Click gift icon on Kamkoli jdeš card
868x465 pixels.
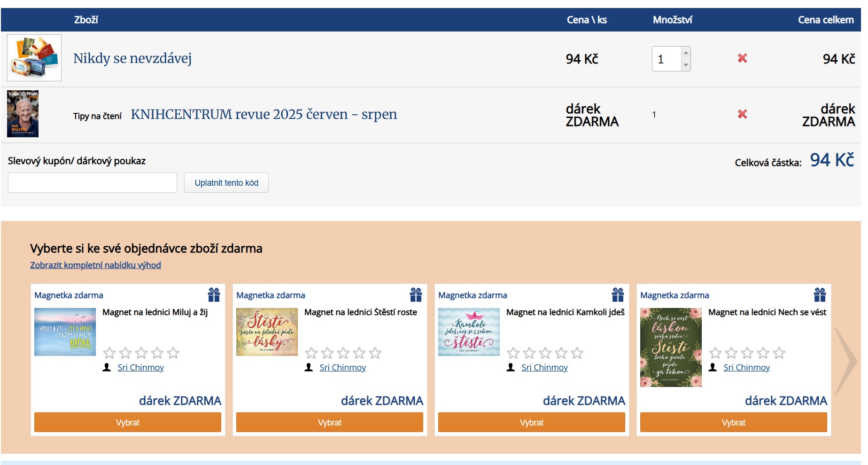click(618, 295)
